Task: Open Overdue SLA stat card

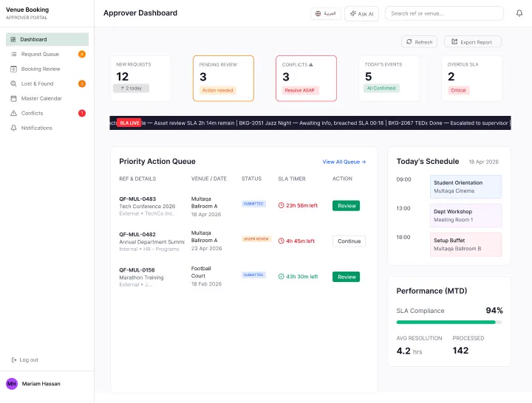Action: point(471,78)
